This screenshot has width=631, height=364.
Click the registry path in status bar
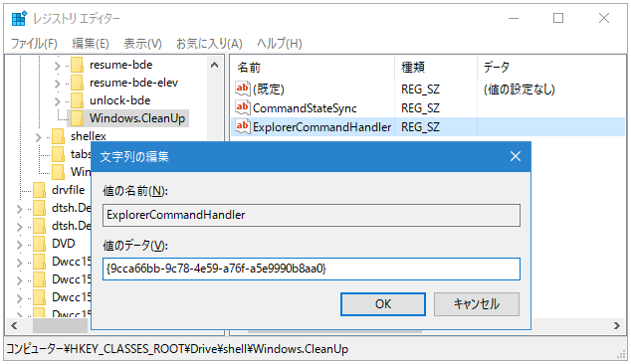click(177, 349)
